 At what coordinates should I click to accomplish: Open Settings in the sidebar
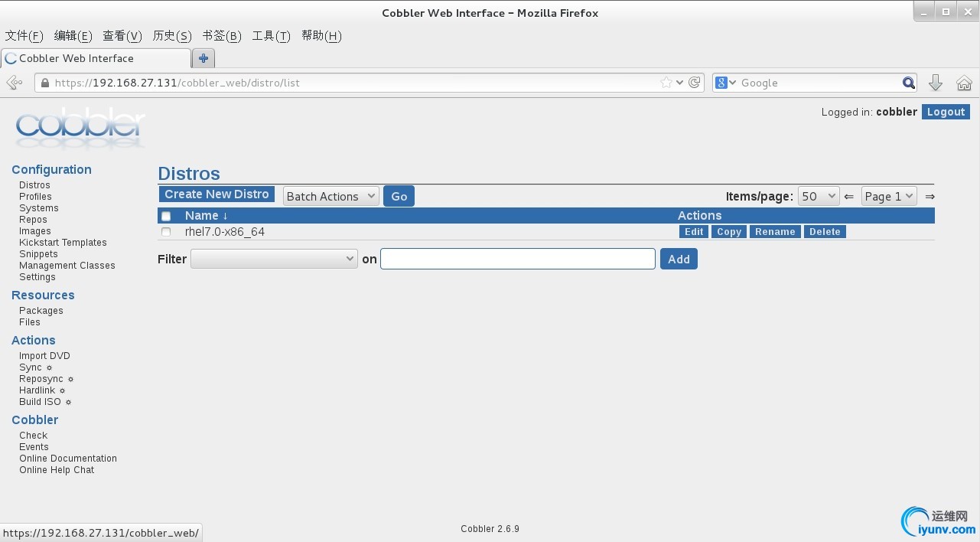point(37,277)
